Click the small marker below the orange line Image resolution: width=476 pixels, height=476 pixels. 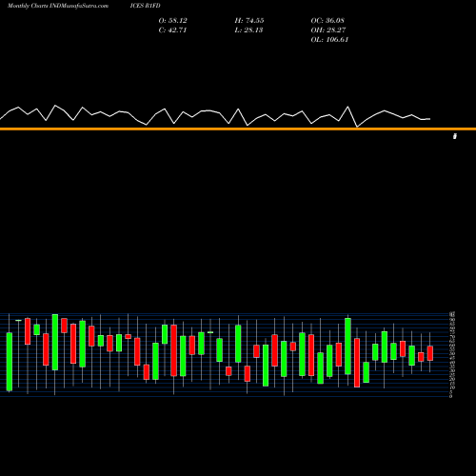tap(455, 136)
